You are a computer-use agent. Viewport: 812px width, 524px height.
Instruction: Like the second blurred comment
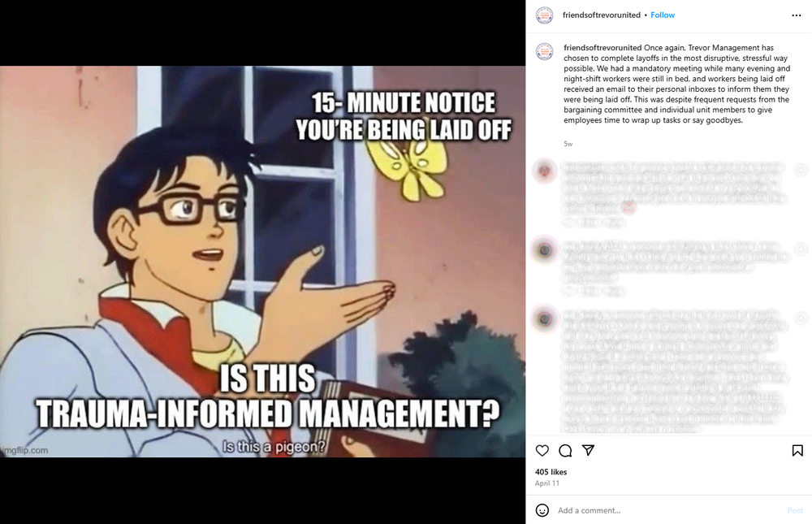(801, 249)
